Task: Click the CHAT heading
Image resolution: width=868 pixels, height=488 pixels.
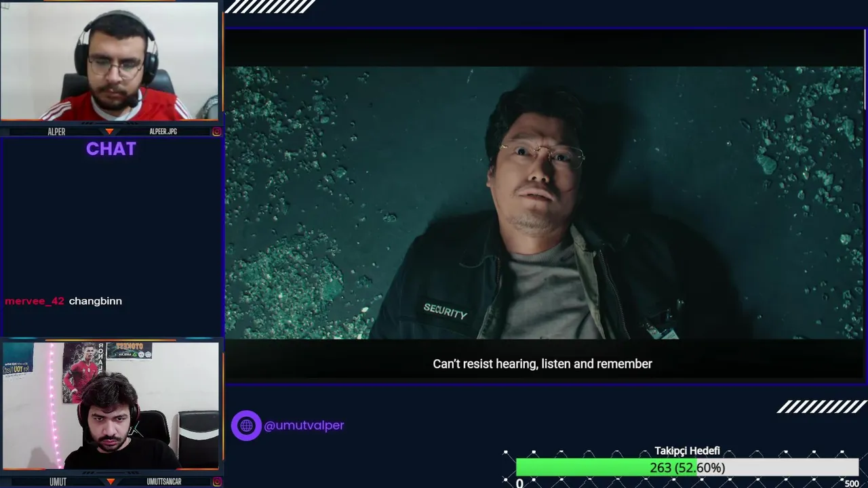Action: tap(111, 149)
